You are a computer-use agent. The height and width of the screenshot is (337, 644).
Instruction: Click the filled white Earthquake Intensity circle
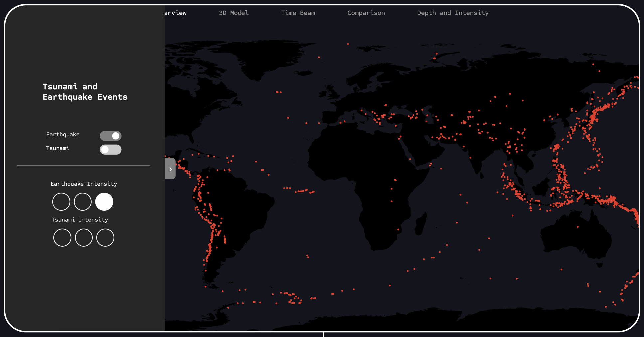[x=104, y=202]
